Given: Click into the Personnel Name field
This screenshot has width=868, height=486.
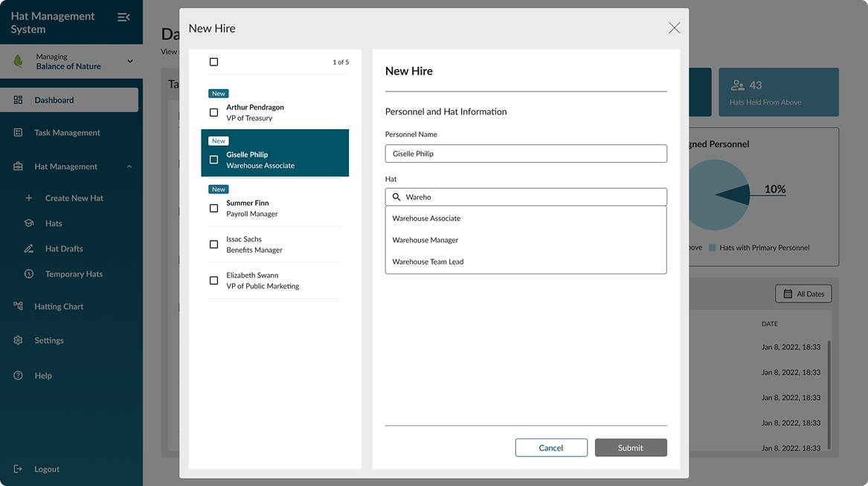Looking at the screenshot, I should pyautogui.click(x=526, y=153).
